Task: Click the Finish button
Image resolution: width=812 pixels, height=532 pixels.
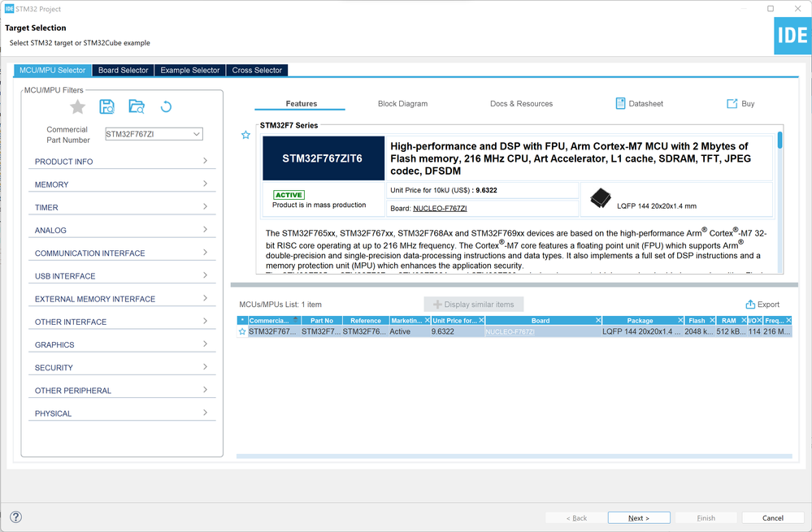Action: pyautogui.click(x=706, y=517)
